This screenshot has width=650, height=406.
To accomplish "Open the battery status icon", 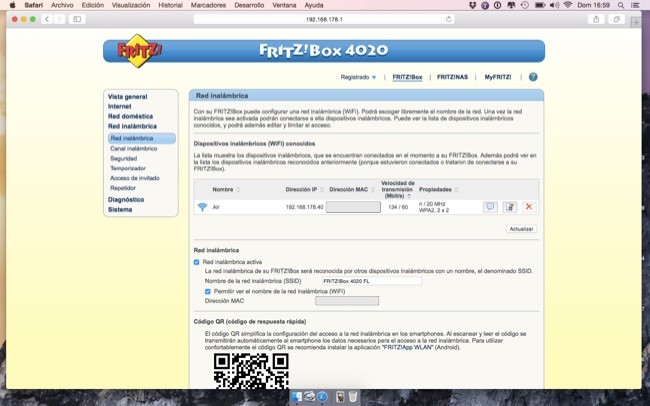I will click(540, 5).
